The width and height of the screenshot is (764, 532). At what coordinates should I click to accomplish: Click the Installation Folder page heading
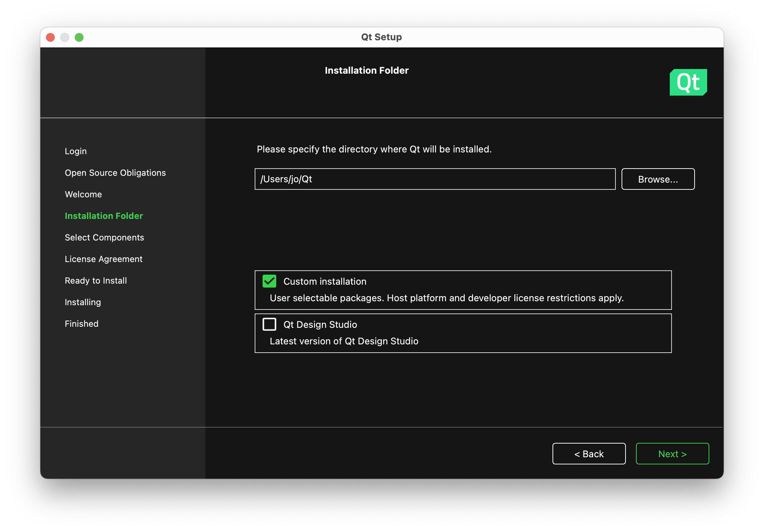[x=367, y=70]
